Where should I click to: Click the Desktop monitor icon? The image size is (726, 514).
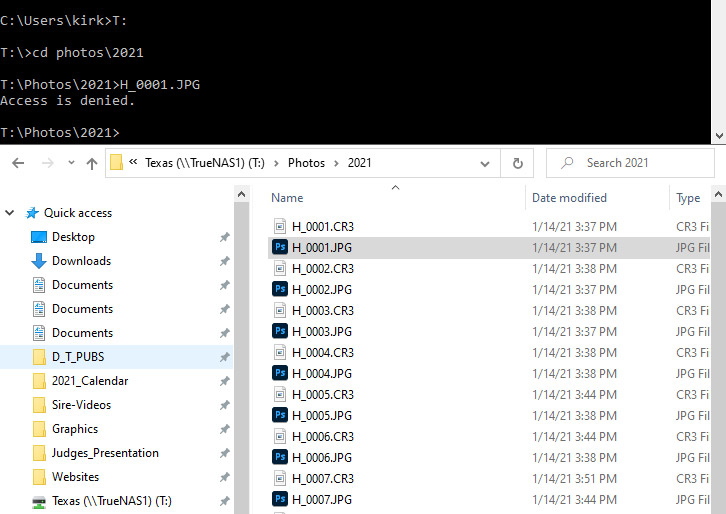pos(39,237)
